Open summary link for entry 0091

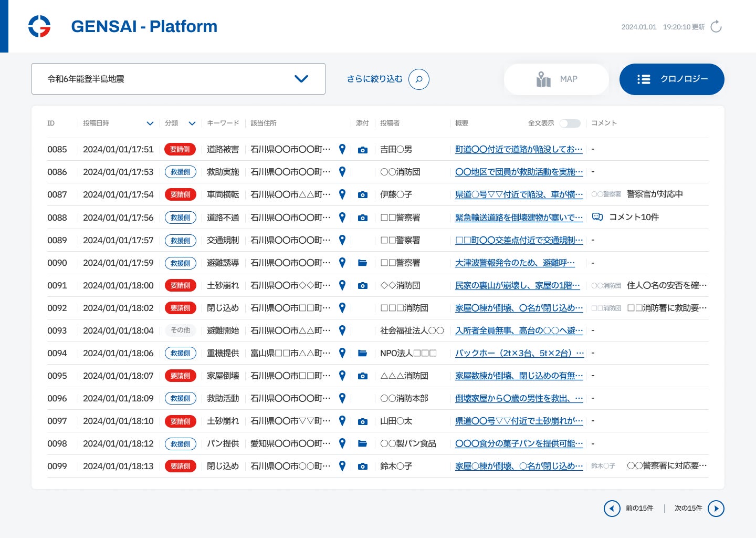[518, 285]
